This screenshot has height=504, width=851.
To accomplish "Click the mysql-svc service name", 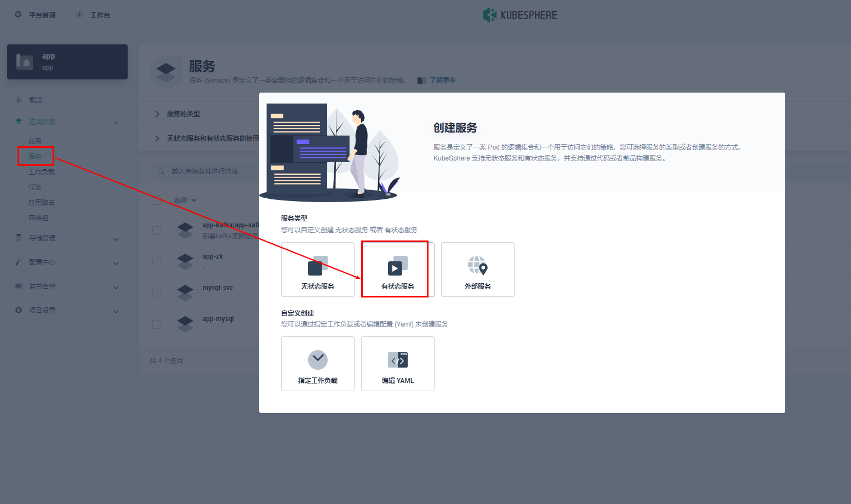I will tap(218, 288).
